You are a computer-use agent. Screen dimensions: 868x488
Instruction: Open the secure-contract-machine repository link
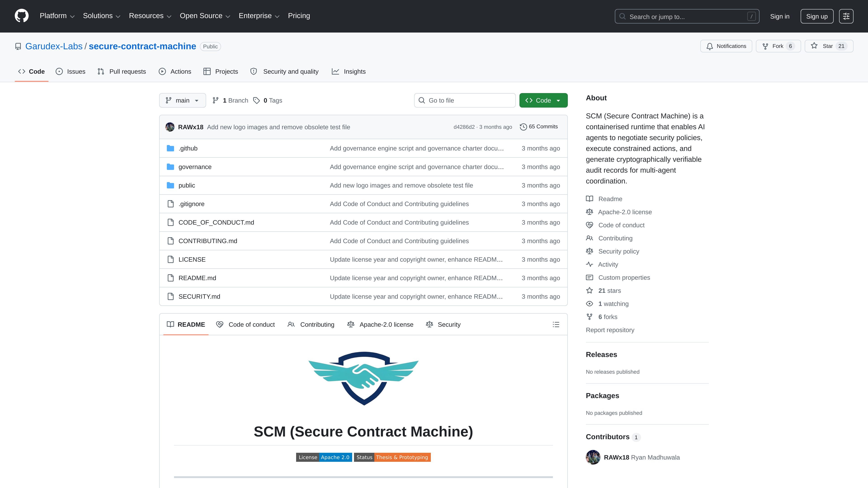142,46
